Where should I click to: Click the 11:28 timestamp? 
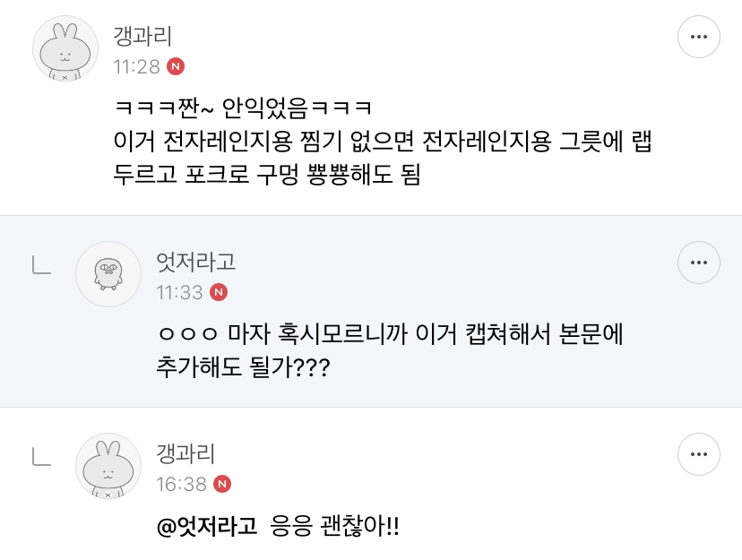pyautogui.click(x=136, y=66)
